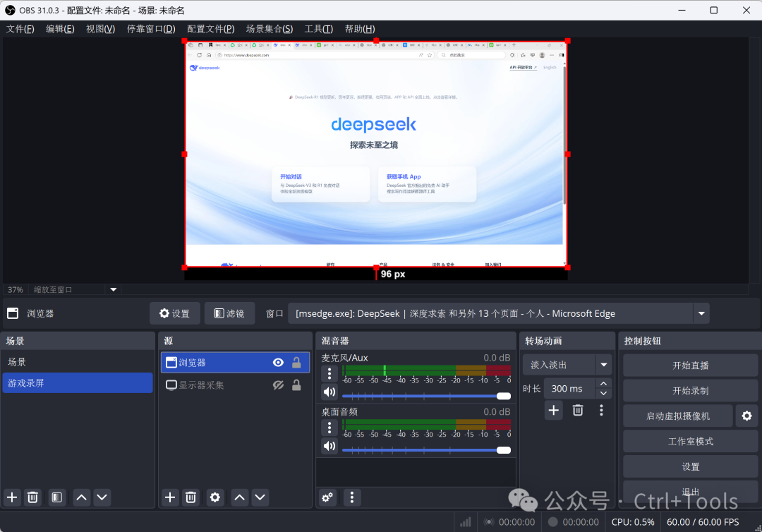
Task: Open advanced audio properties gear icon
Action: [x=327, y=497]
